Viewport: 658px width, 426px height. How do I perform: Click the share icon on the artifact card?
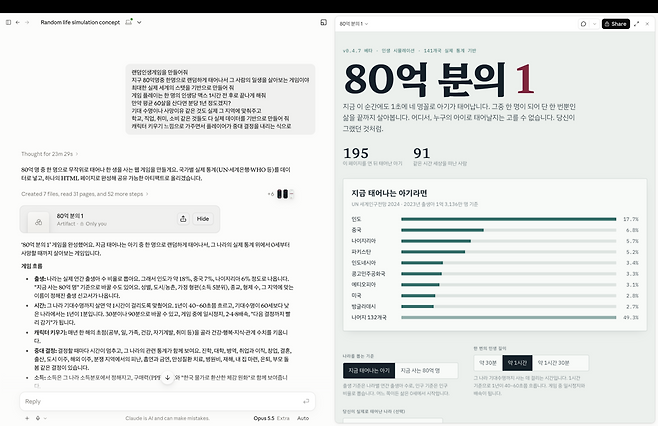tap(183, 219)
